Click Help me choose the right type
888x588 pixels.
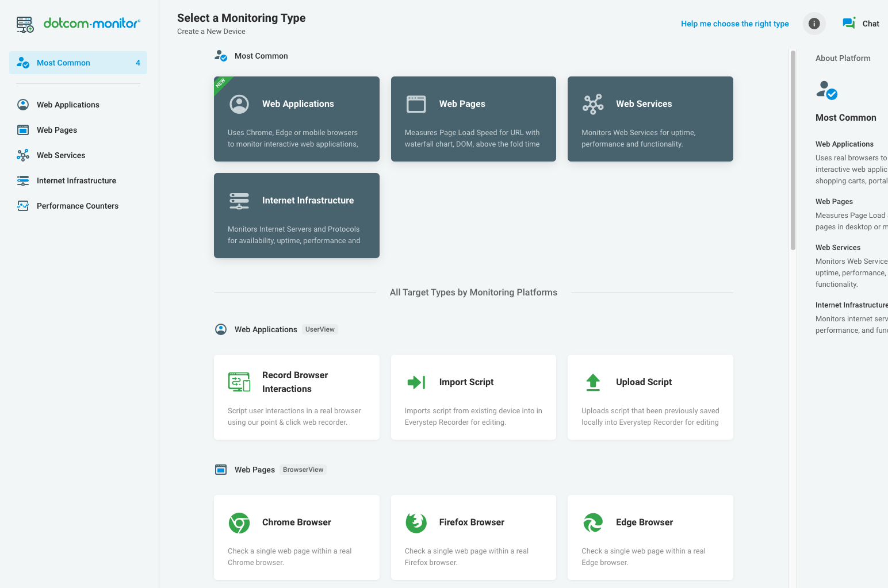click(734, 24)
